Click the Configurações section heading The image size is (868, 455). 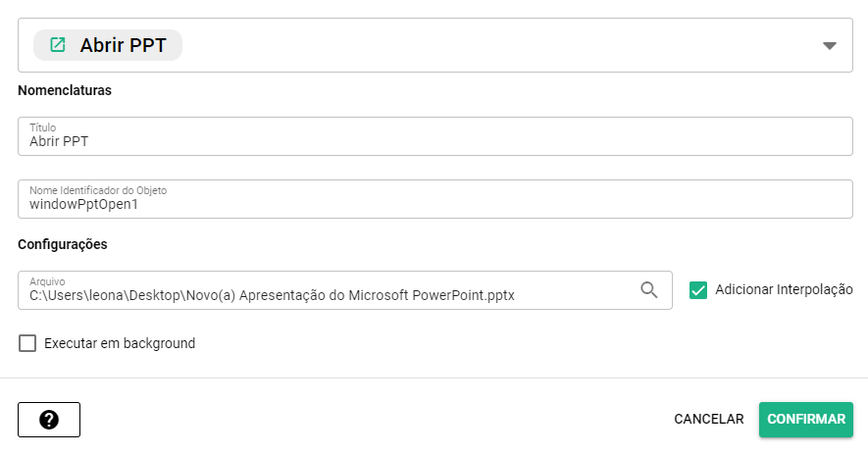pos(62,243)
